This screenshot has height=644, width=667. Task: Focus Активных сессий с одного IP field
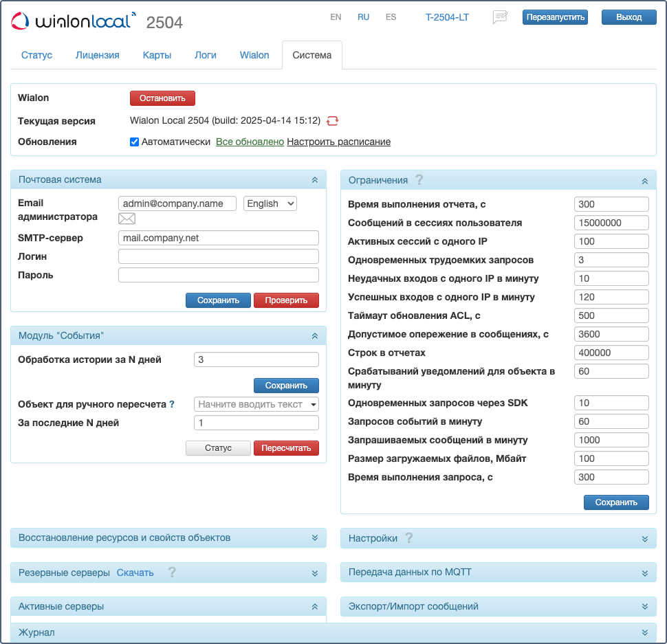[x=611, y=241]
